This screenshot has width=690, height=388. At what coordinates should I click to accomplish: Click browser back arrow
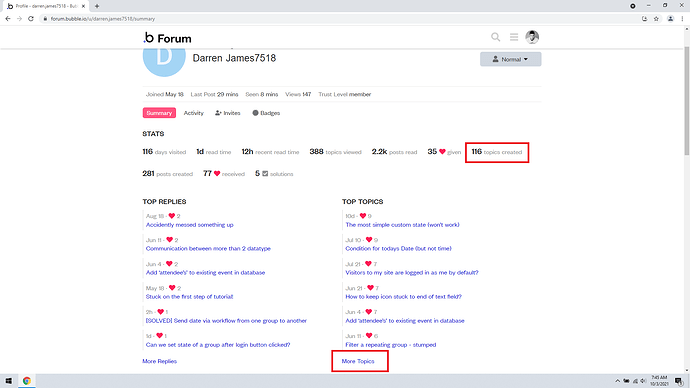[7, 19]
